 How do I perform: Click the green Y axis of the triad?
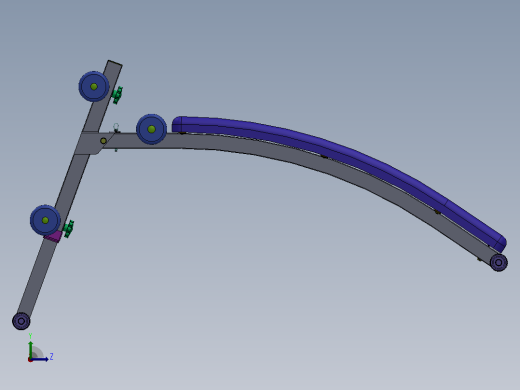(31, 349)
